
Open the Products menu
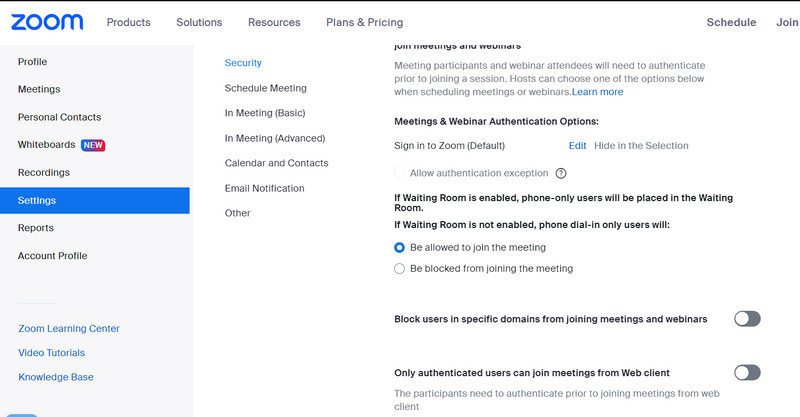pyautogui.click(x=128, y=22)
